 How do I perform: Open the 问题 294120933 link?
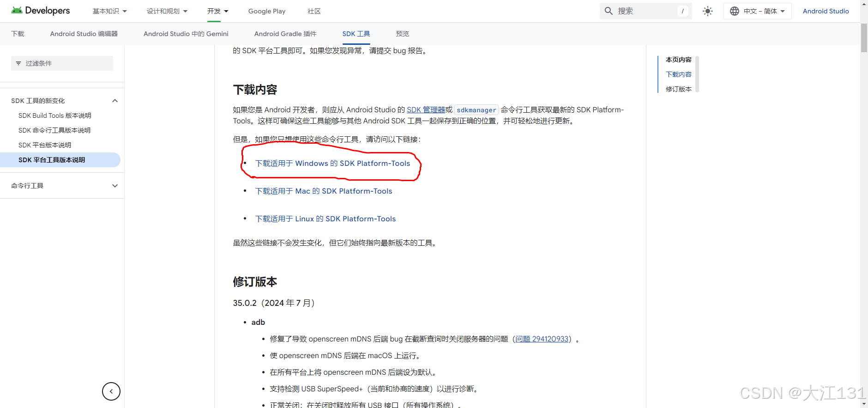pyautogui.click(x=542, y=339)
